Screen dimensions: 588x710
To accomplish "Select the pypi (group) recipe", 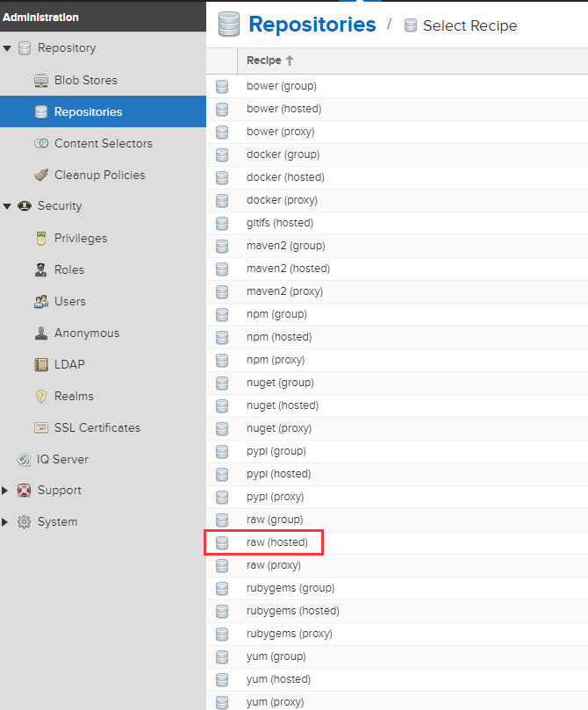I will (x=397, y=451).
